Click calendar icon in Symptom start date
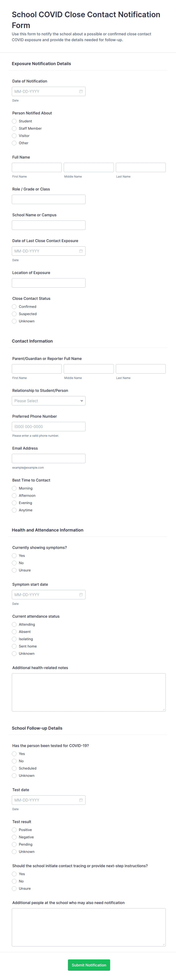The width and height of the screenshot is (176, 980). tap(81, 595)
